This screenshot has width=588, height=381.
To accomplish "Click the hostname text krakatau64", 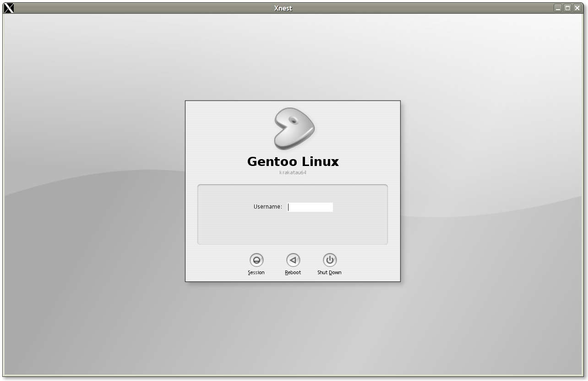I will [293, 172].
